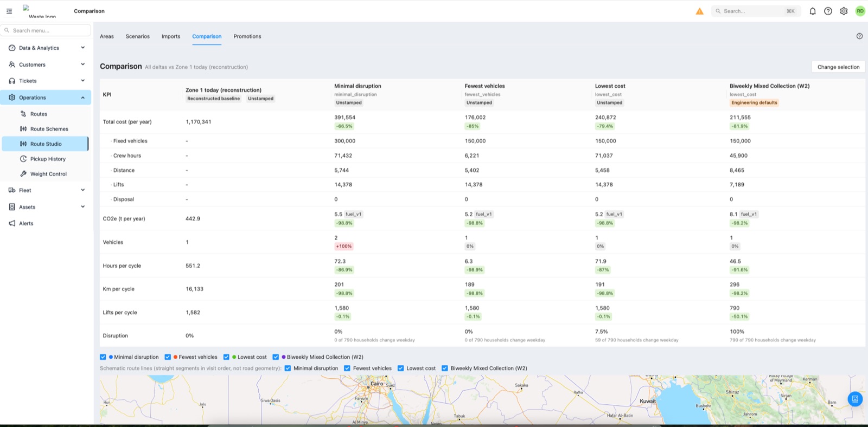Click the Pickup History clock icon

pos(23,159)
